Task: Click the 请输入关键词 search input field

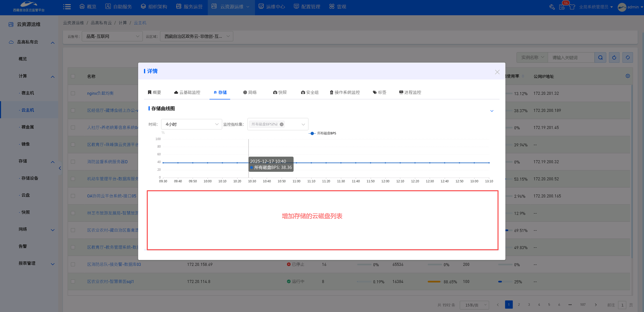Action: [x=571, y=58]
